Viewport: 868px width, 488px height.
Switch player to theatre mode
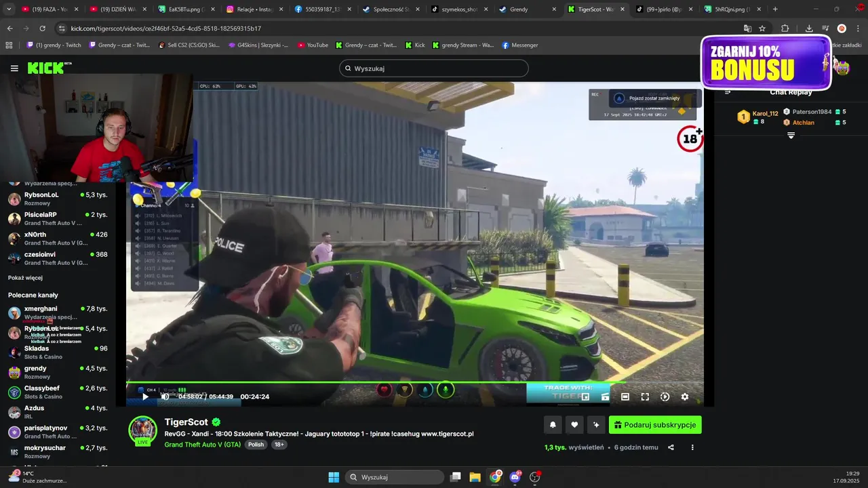(x=625, y=396)
